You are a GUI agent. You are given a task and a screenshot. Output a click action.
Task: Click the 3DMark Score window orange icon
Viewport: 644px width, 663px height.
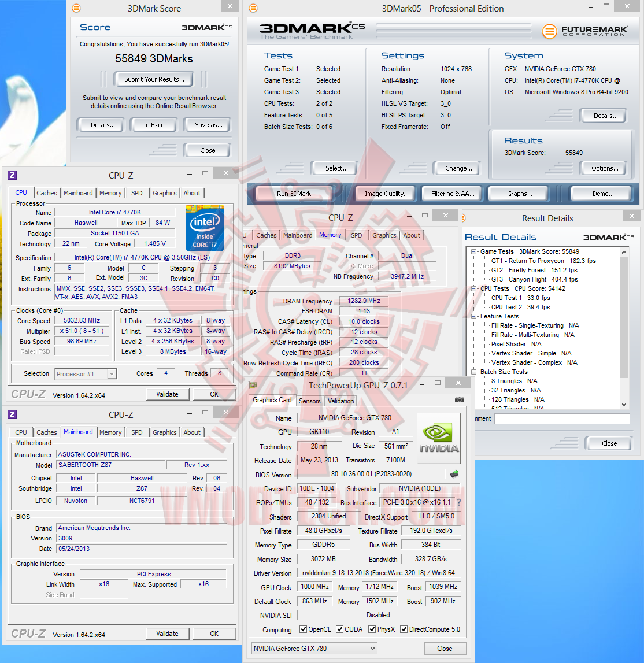coord(76,8)
